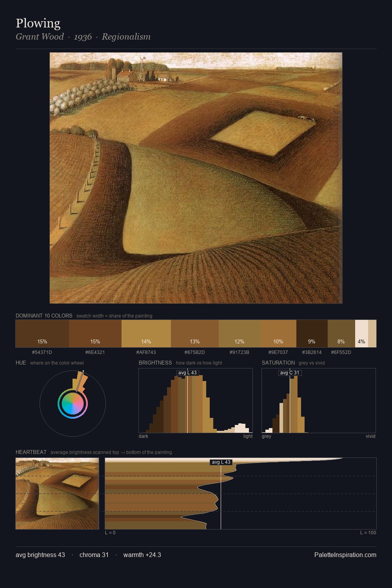The height and width of the screenshot is (588, 392).
Task: Click the SATURATION section heading
Action: coord(278,363)
